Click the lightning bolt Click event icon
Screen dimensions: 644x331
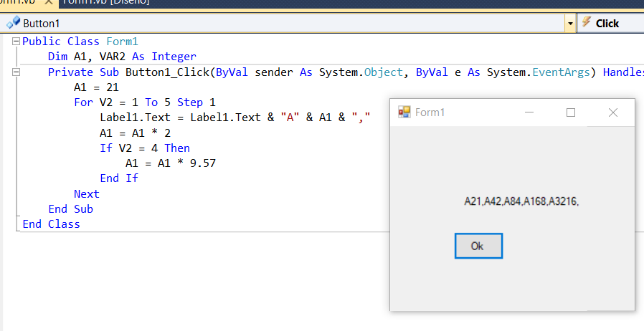[586, 23]
